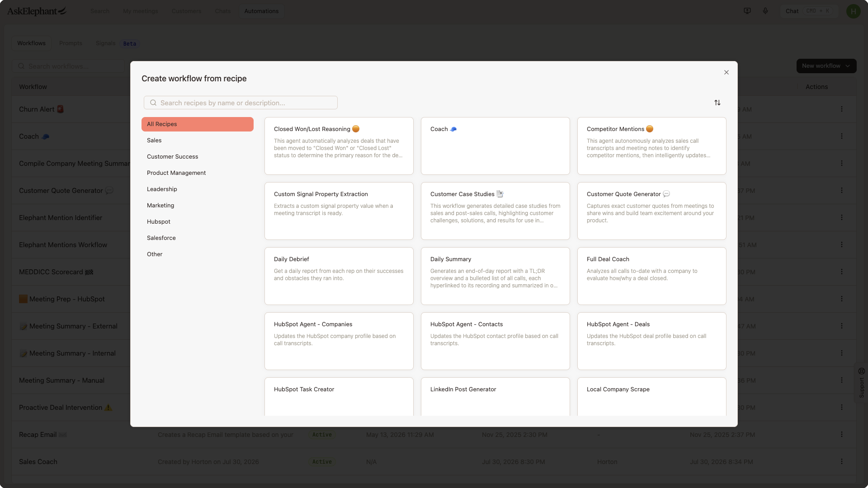Open the Recap Email workflow row
Image resolution: width=868 pixels, height=488 pixels.
click(434, 435)
